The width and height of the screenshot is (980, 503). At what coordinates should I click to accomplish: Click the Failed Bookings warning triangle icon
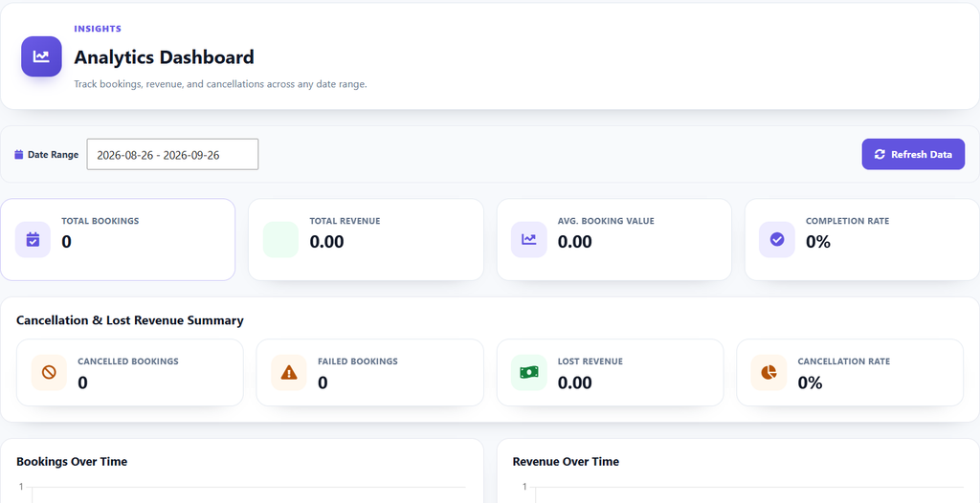click(289, 372)
